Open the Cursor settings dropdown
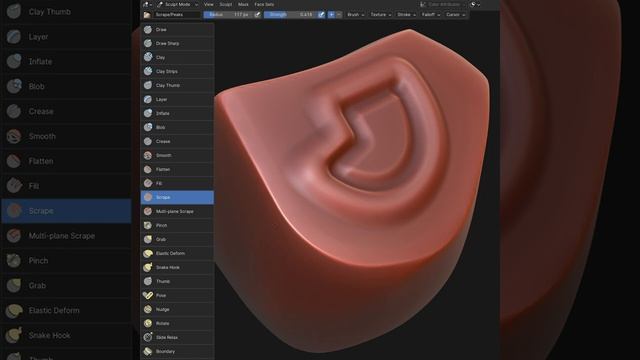This screenshot has height=360, width=640. (x=455, y=15)
